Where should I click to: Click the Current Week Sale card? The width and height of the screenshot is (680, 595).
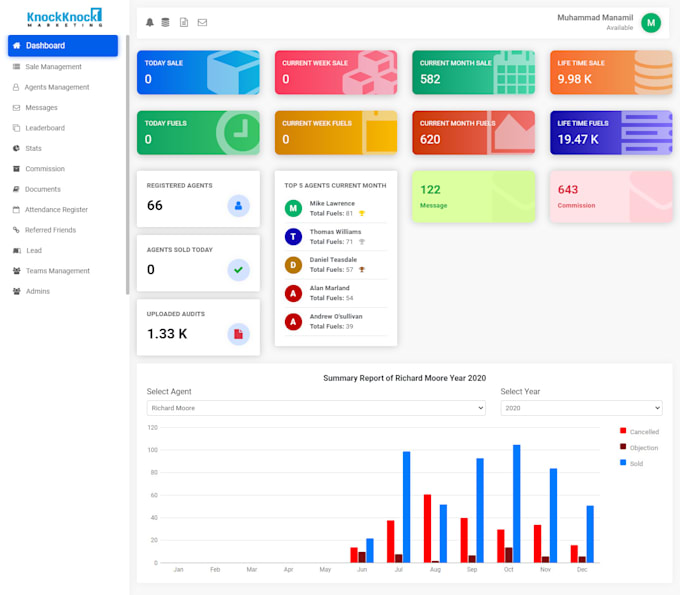[336, 72]
